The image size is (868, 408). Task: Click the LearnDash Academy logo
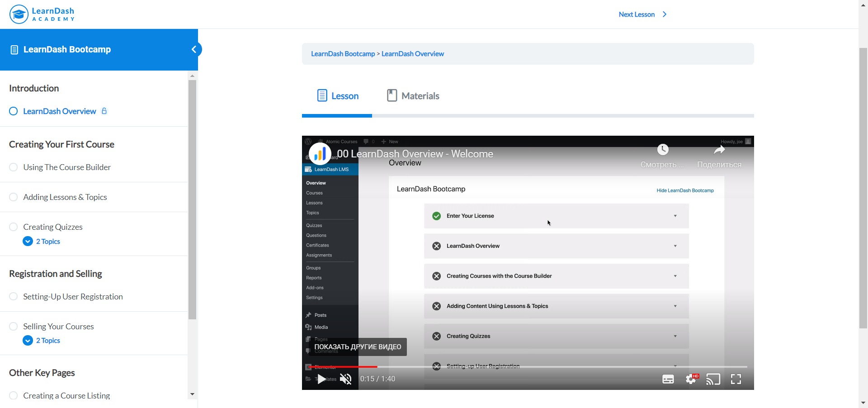pyautogui.click(x=42, y=14)
